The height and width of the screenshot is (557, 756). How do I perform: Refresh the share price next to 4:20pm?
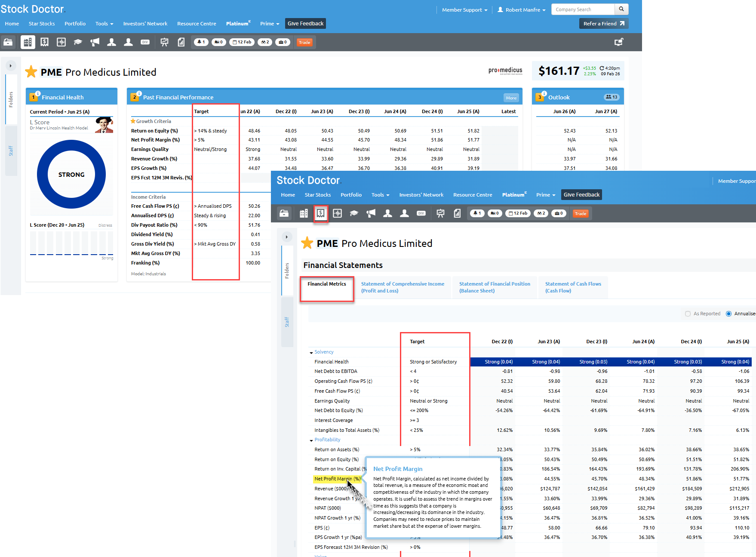pyautogui.click(x=602, y=68)
